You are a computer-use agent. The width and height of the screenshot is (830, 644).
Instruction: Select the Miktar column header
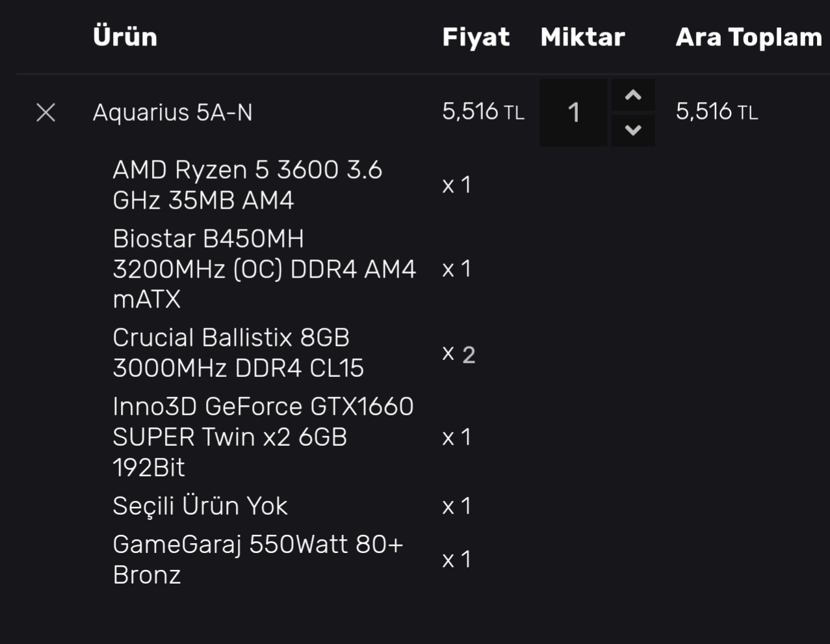(x=582, y=37)
